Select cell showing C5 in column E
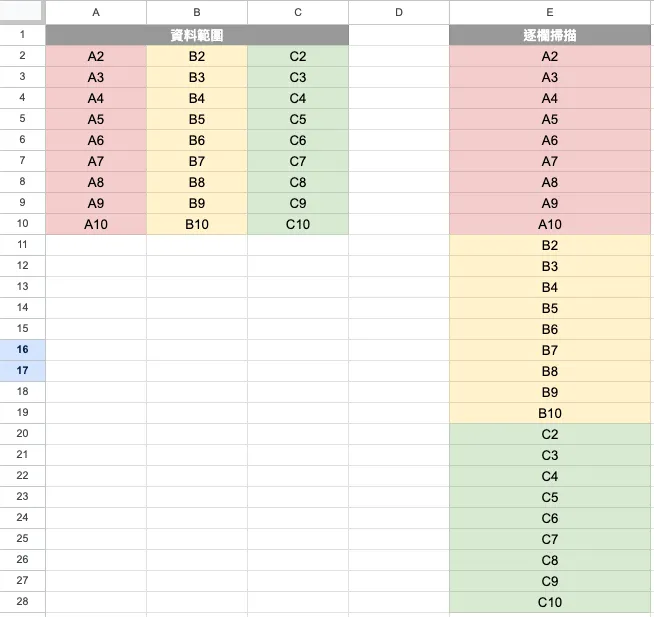The height and width of the screenshot is (617, 654). 550,497
